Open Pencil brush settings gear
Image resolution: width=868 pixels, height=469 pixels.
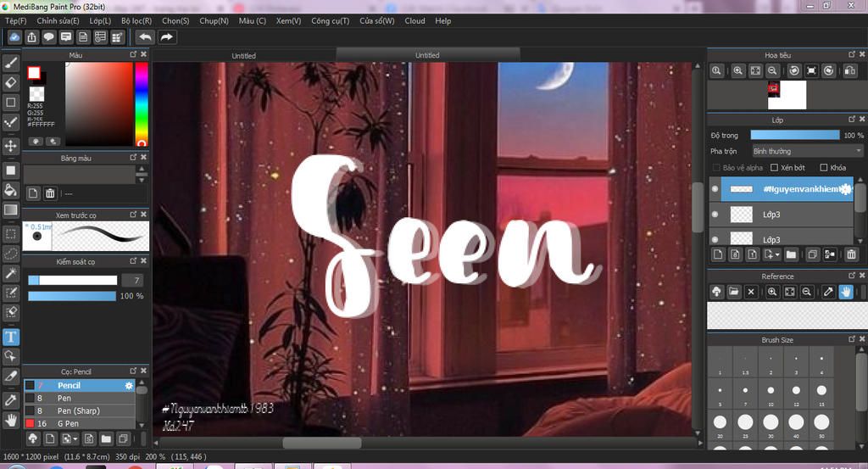coord(129,385)
